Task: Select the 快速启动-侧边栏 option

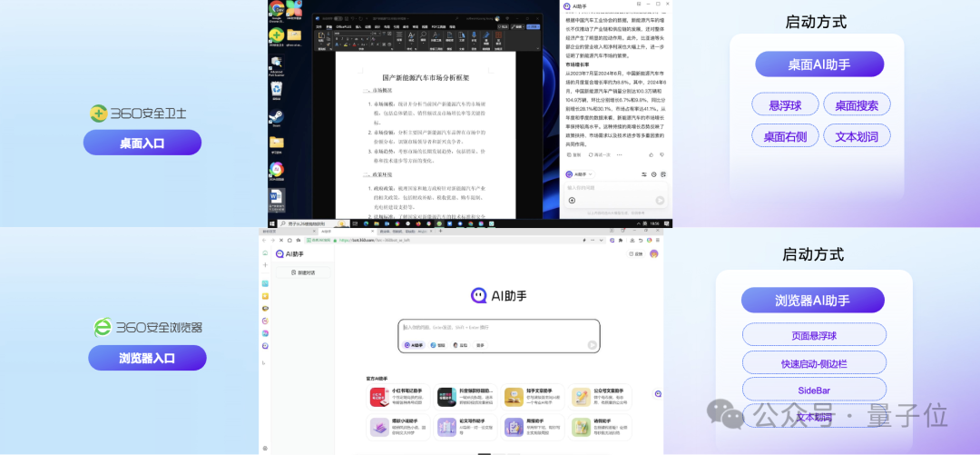Action: 814,362
